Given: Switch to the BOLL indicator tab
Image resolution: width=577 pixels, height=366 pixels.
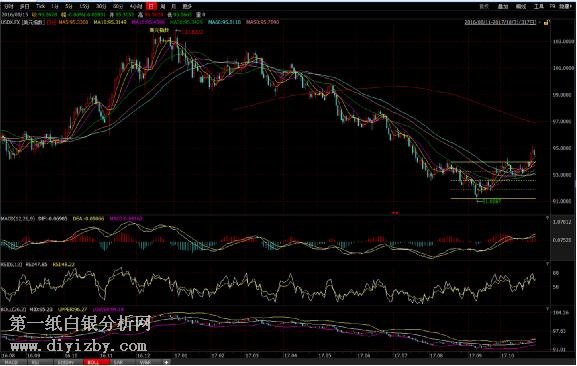Looking at the screenshot, I should pos(94,363).
